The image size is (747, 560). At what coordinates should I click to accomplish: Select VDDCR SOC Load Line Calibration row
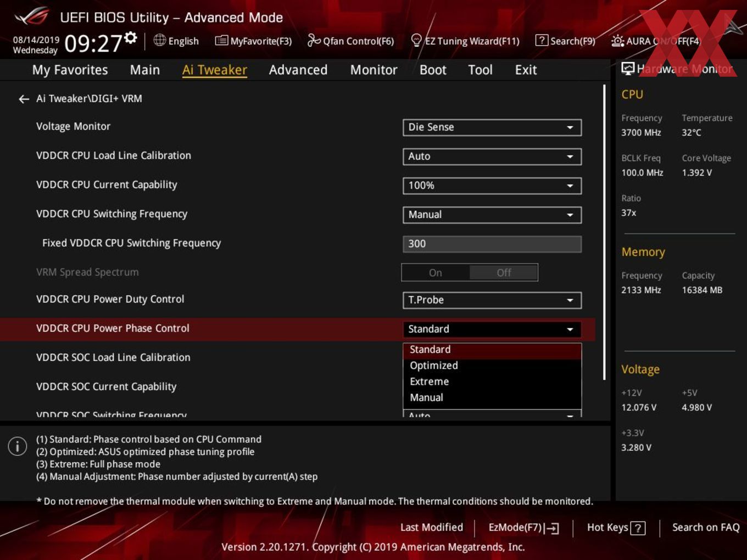click(x=298, y=357)
